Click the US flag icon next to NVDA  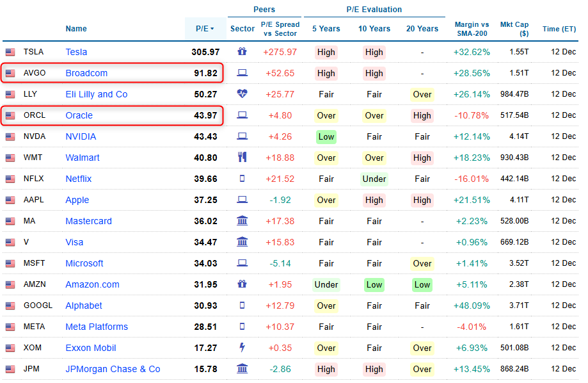pyautogui.click(x=10, y=136)
